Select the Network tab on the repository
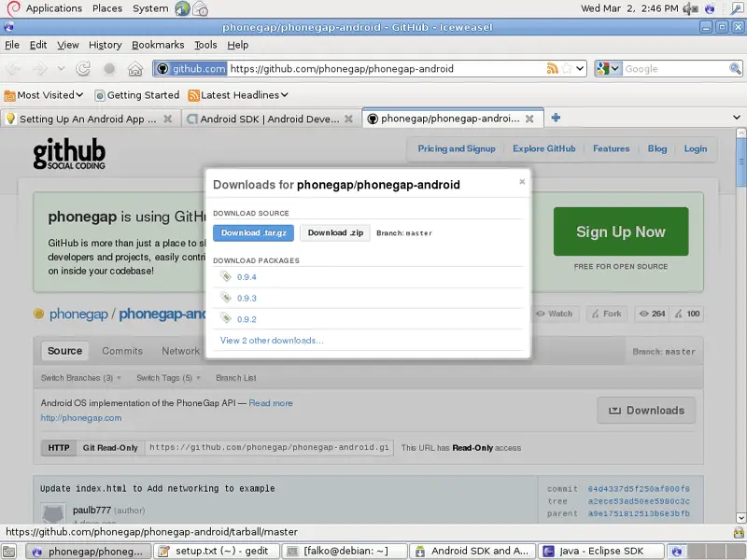Viewport: 747px width, 560px height. coord(180,351)
